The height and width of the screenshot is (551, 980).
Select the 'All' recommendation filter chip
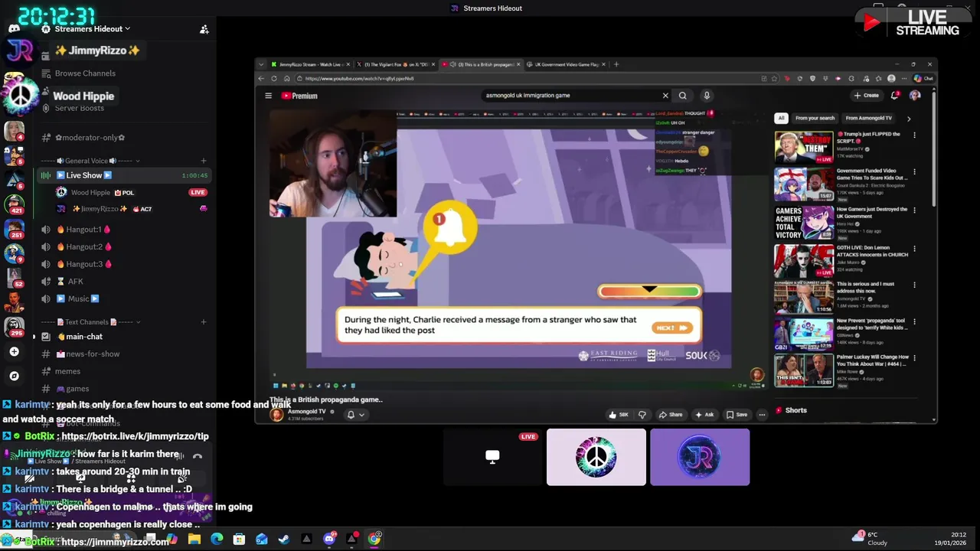tap(781, 118)
